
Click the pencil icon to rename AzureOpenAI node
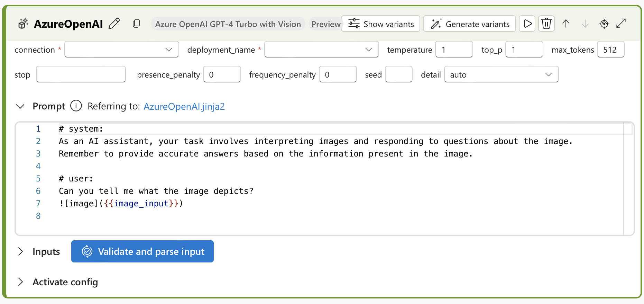pos(114,24)
